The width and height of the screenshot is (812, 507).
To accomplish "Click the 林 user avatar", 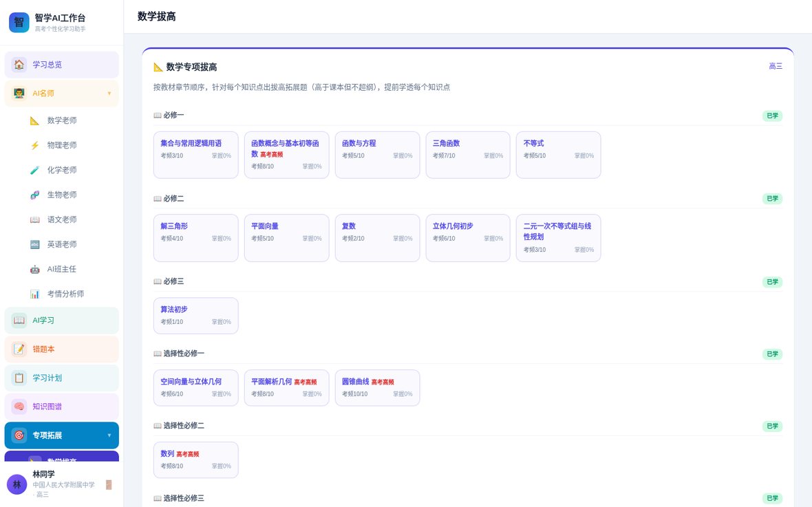I will click(17, 484).
